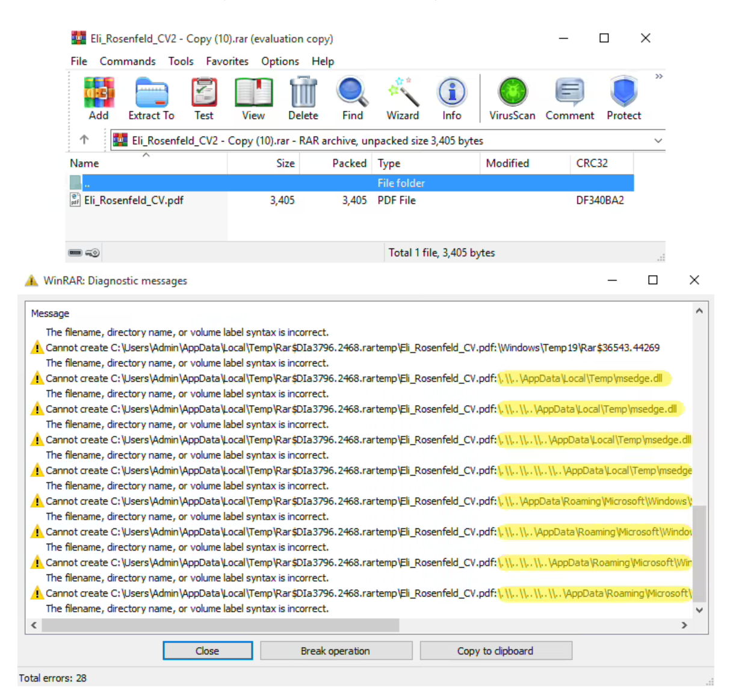The width and height of the screenshot is (751, 700).
Task: Click the View file toolbar icon
Action: pos(253,98)
